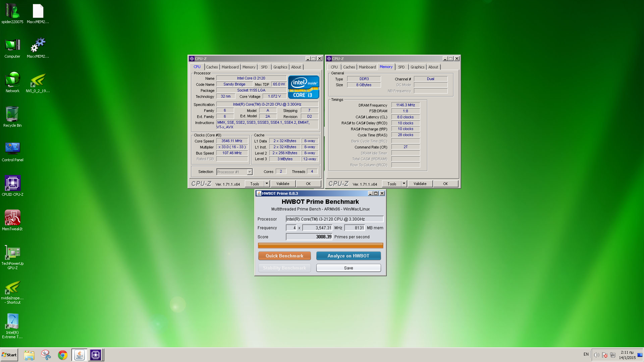644x362 pixels.
Task: Click the Action Center flag tray icon
Action: point(604,355)
